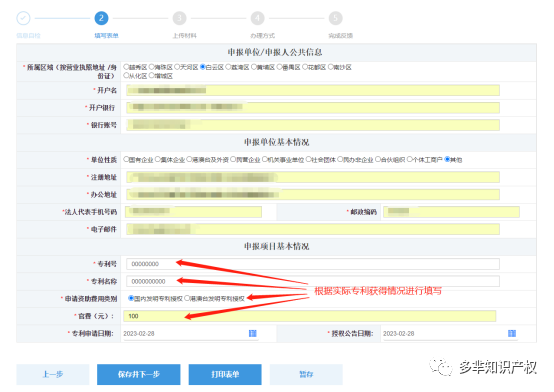This screenshot has width=554, height=392.
Task: Focus the 注册地址 input field
Action: click(x=313, y=177)
